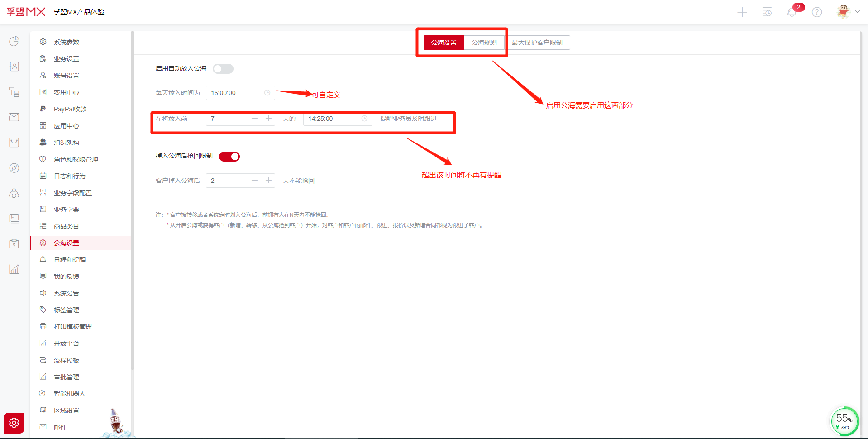Decrease the 抢回 days value with minus
This screenshot has width=868, height=439.
[x=255, y=181]
